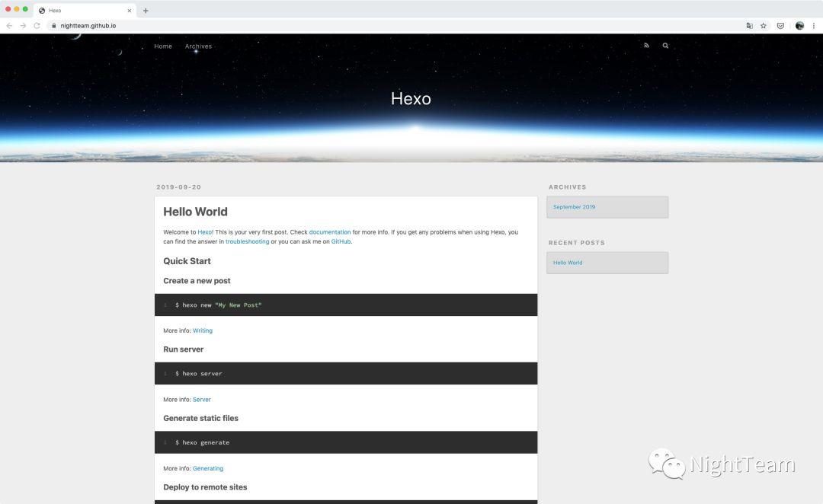Open September 2019 archive link
823x504 pixels.
pos(575,207)
